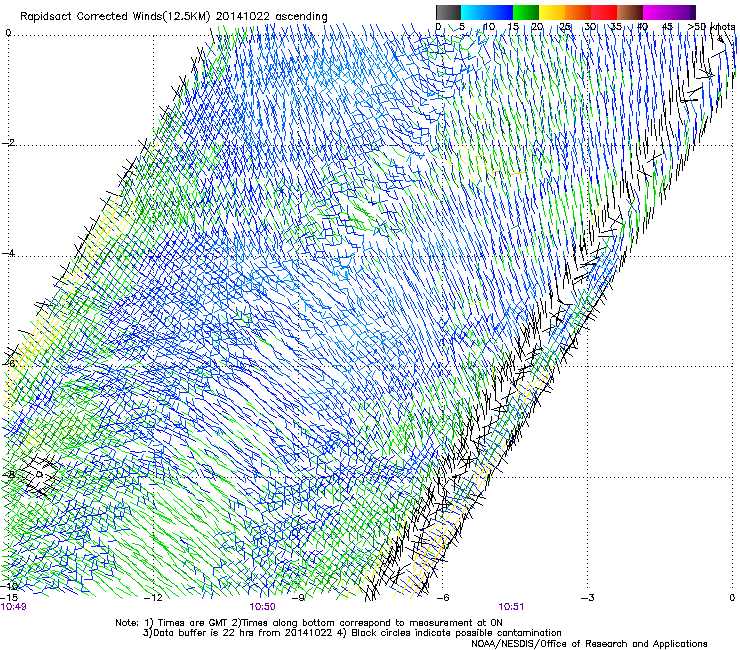The image size is (740, 650).
Task: Click the word ascending in the title
Action: click(x=301, y=17)
